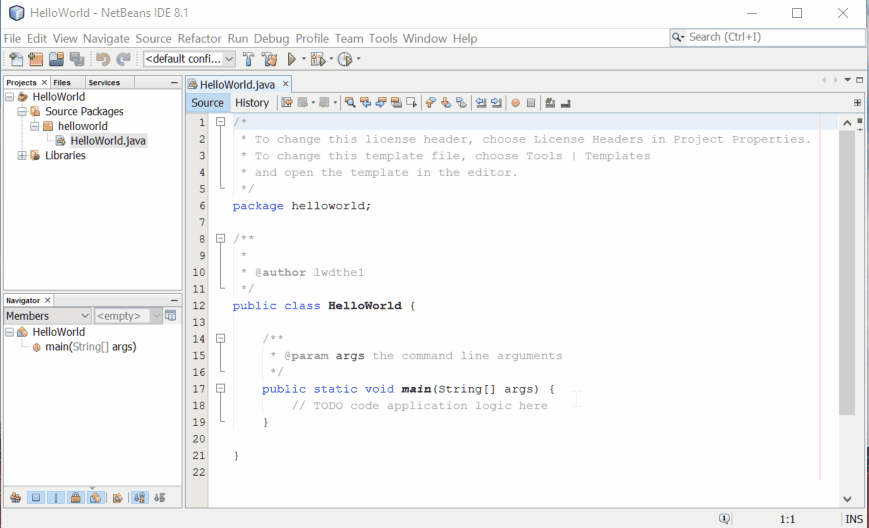Toggle Show Non-Public Members lock filter

[76, 498]
